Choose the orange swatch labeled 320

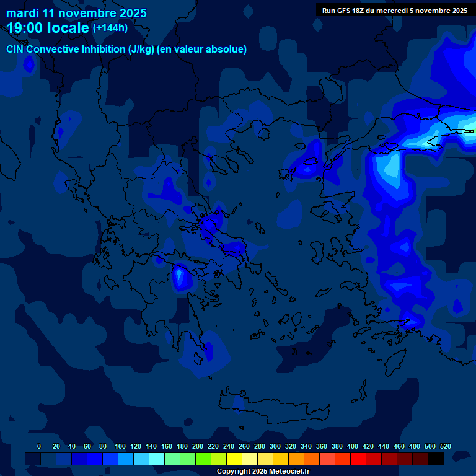281,459
